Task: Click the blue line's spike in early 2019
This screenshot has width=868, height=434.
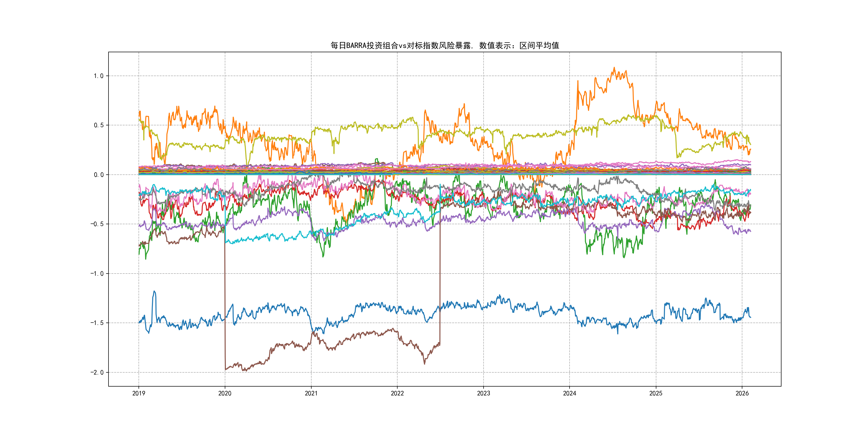Action: [x=154, y=292]
